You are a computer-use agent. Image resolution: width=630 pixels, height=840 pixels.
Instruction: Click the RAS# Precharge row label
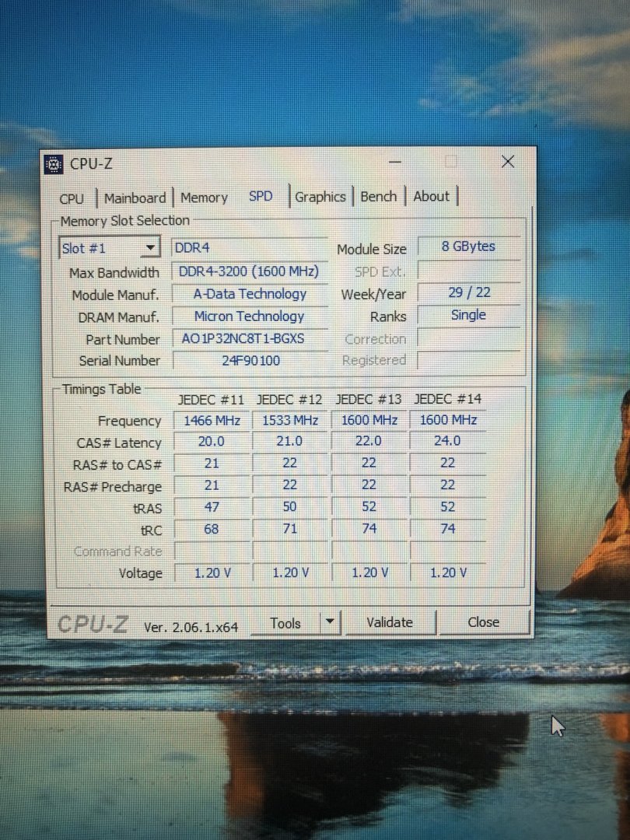click(x=113, y=487)
